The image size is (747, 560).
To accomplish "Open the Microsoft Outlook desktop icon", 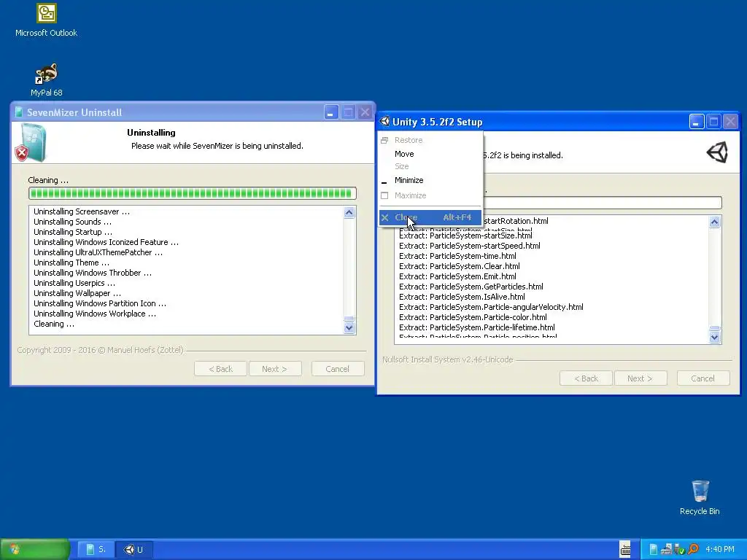I will 46,20.
